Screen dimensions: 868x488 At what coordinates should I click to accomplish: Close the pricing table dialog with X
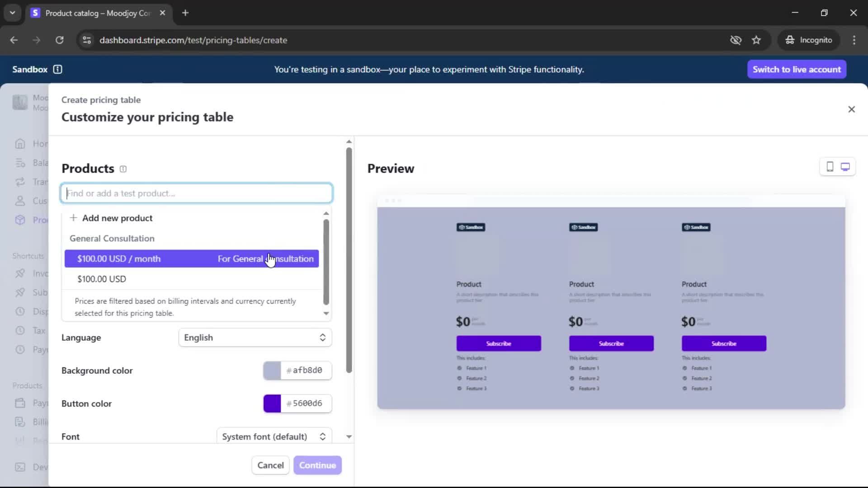(851, 109)
